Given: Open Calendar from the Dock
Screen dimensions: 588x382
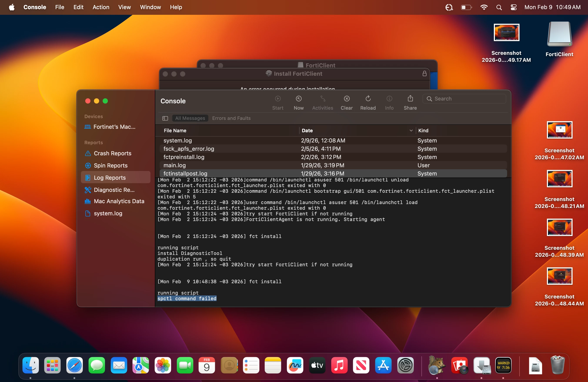Looking at the screenshot, I should pos(207,365).
